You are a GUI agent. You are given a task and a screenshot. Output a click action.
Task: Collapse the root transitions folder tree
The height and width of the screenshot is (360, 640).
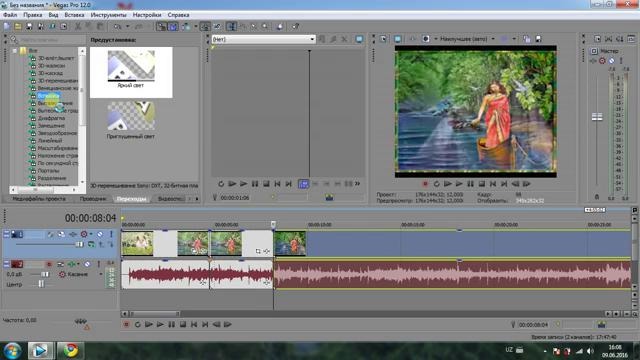pyautogui.click(x=15, y=51)
